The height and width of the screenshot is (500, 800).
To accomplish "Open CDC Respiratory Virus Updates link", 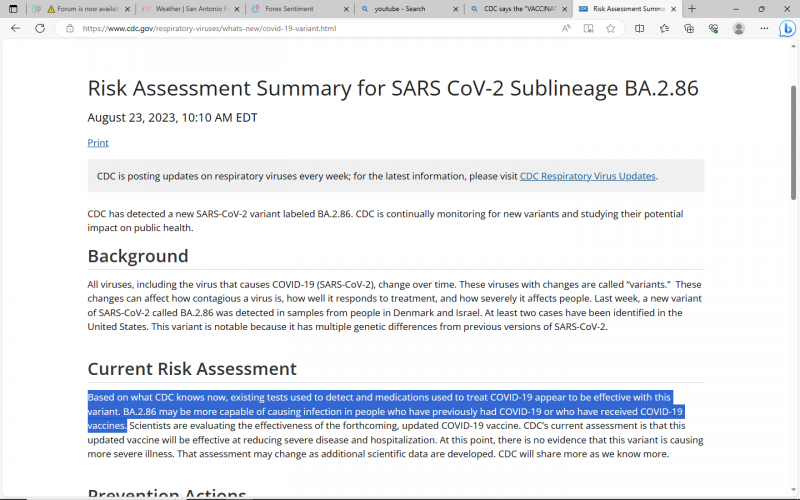I will tap(587, 176).
